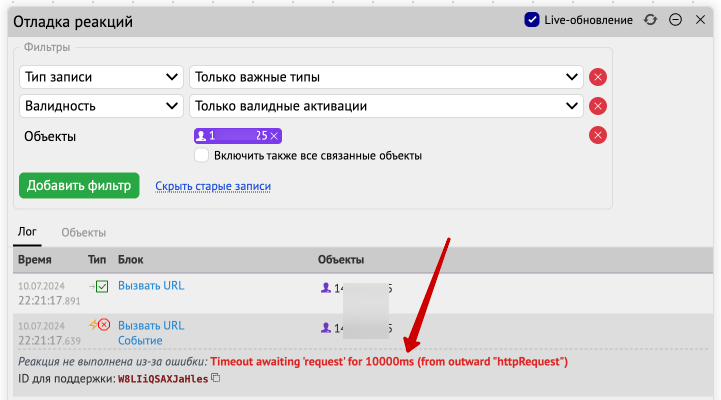This screenshot has height=400, width=721.
Task: Open the Валидность filter dropdown
Action: click(x=100, y=106)
